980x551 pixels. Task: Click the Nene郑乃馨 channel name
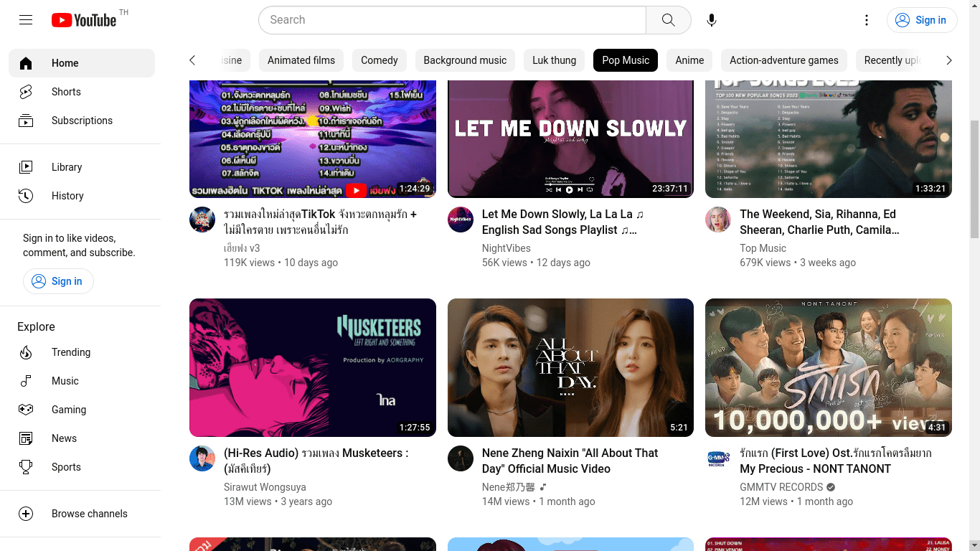509,487
